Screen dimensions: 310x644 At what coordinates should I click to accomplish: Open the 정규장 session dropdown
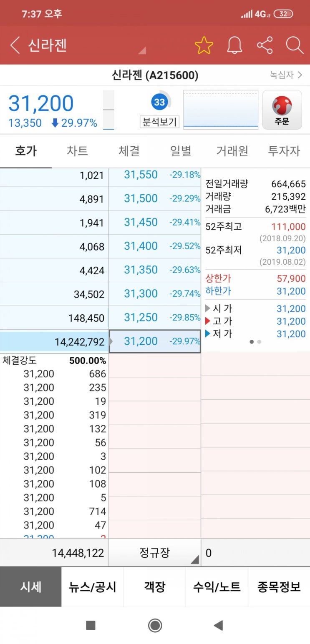(x=155, y=553)
